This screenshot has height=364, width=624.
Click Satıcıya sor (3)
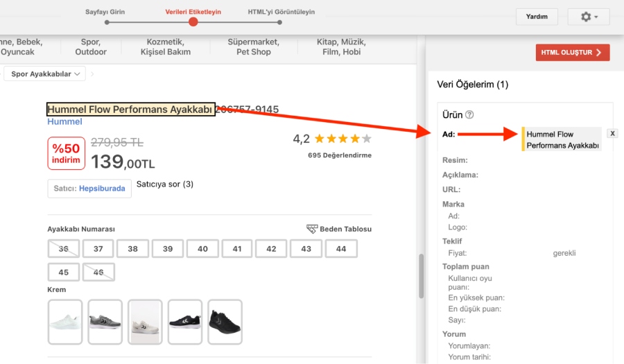165,184
